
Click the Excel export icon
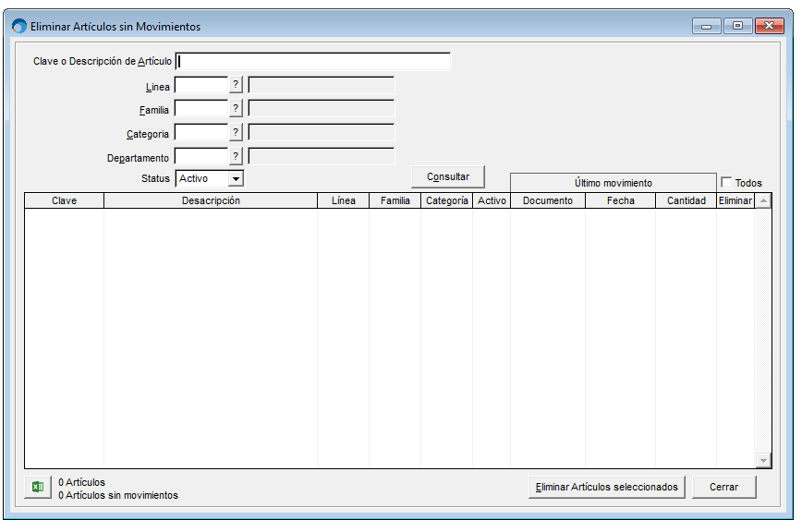pyautogui.click(x=38, y=488)
